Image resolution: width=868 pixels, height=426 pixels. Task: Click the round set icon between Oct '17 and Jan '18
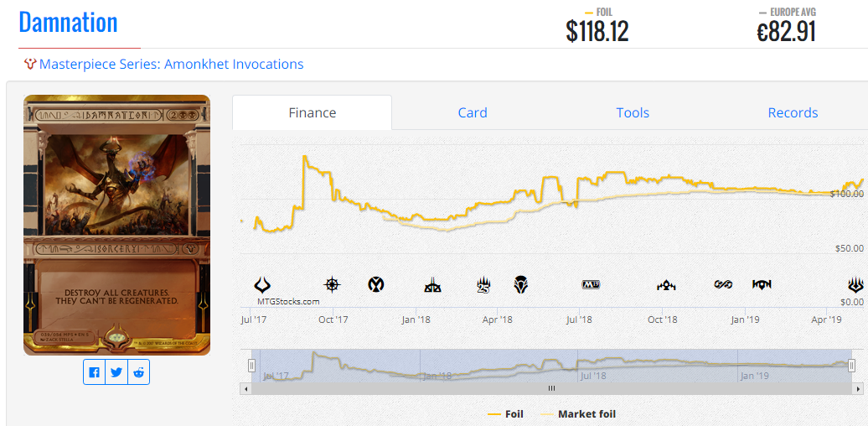coord(376,285)
